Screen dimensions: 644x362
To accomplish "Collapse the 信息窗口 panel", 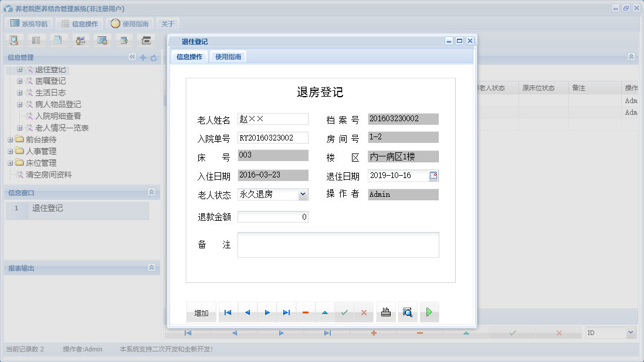I will click(x=151, y=192).
